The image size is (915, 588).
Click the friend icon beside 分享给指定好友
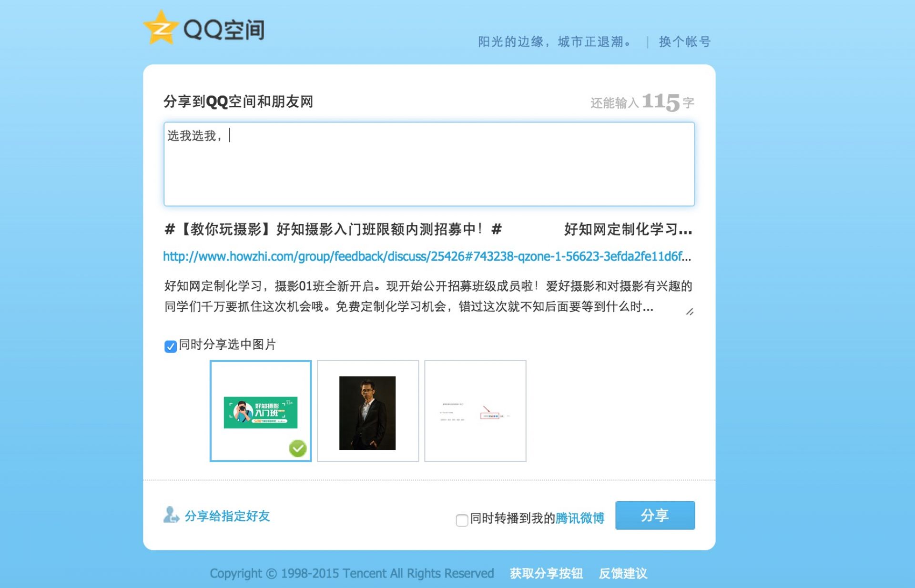[171, 515]
